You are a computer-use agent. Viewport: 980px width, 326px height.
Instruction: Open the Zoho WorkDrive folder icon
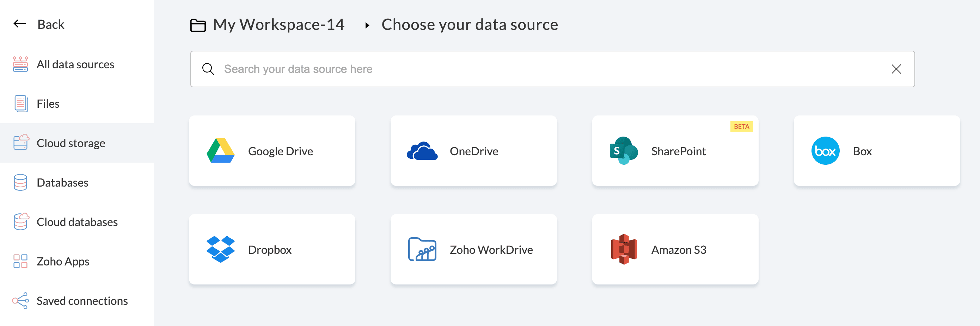click(x=422, y=249)
